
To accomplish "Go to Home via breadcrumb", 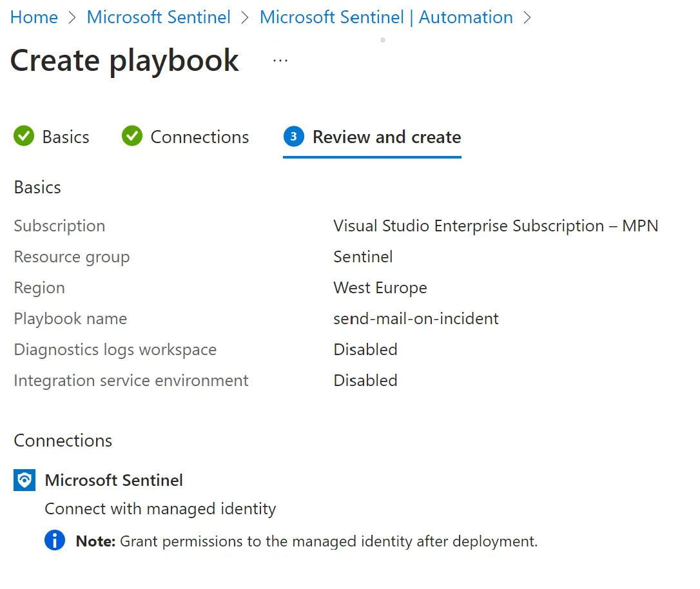I will 34,17.
